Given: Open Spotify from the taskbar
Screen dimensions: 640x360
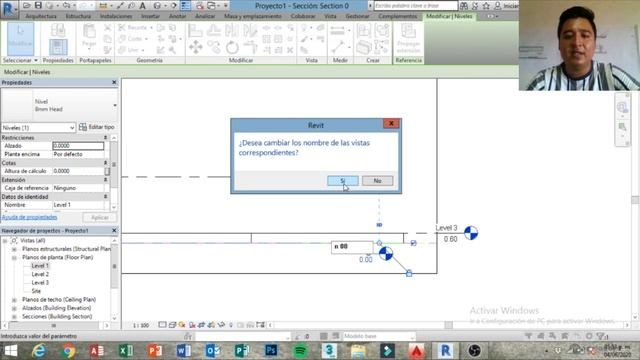Looking at the screenshot, I should point(300,350).
